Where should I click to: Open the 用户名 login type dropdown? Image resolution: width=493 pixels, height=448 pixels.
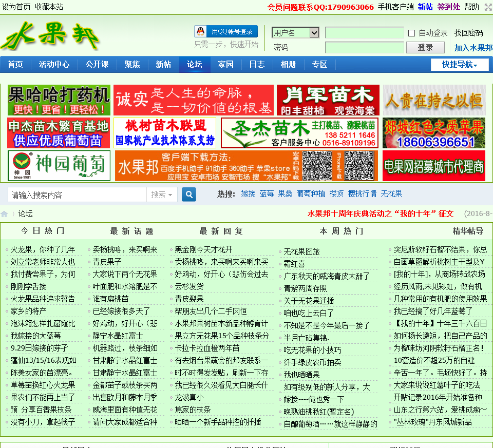click(x=296, y=33)
